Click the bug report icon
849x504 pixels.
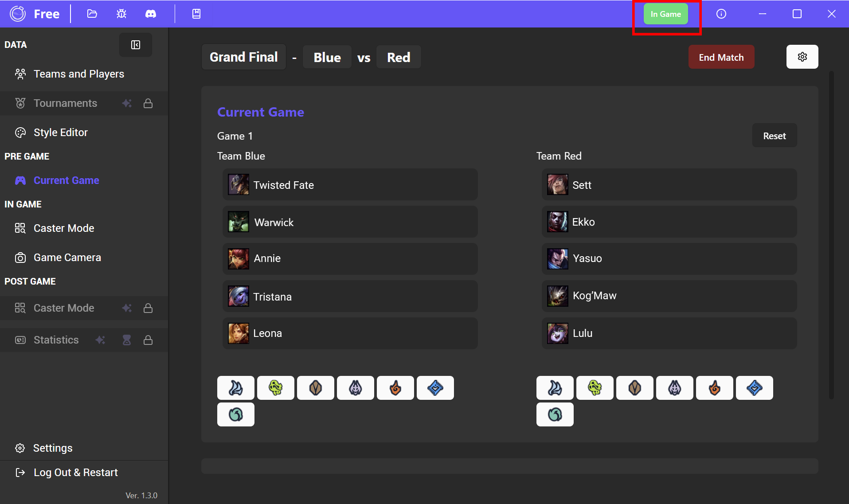coord(121,14)
